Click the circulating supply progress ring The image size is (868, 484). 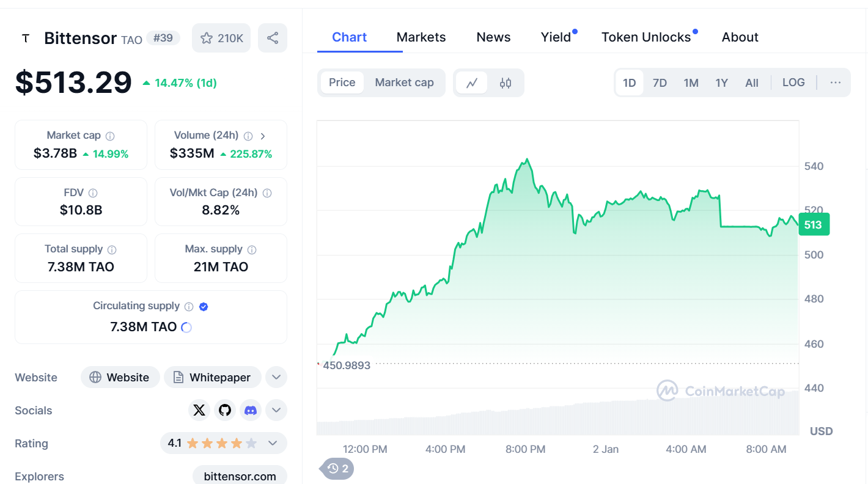pos(186,328)
